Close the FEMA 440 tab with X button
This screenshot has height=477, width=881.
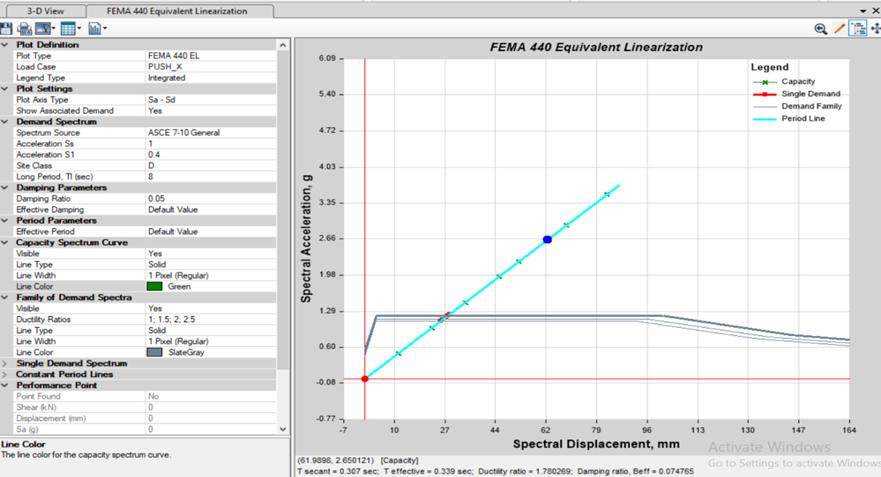coord(875,11)
